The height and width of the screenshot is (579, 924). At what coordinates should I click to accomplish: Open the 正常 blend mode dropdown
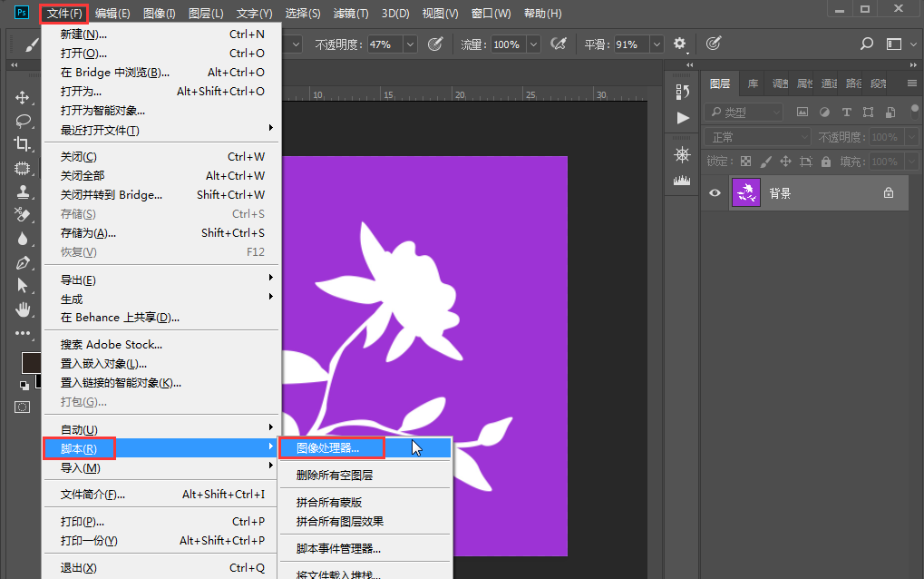pos(758,137)
